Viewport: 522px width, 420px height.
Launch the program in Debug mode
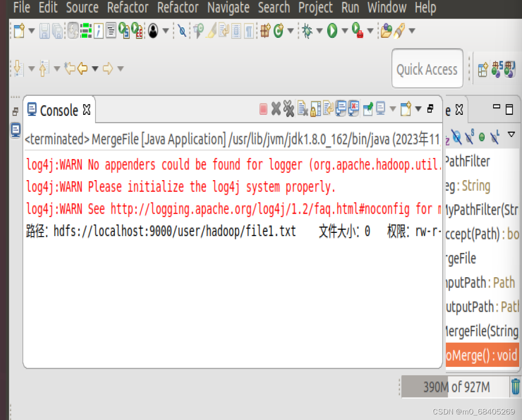click(308, 31)
